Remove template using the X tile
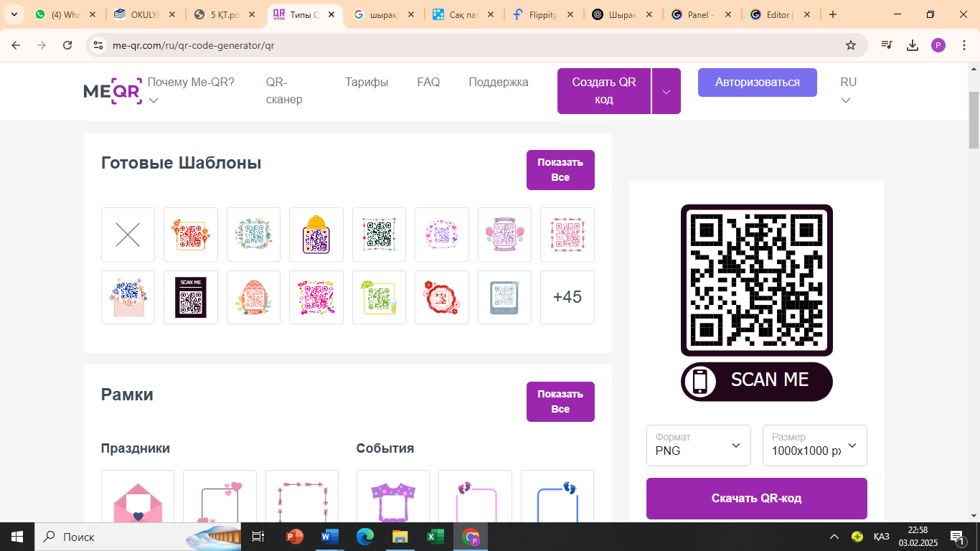This screenshot has height=551, width=980. coord(128,235)
